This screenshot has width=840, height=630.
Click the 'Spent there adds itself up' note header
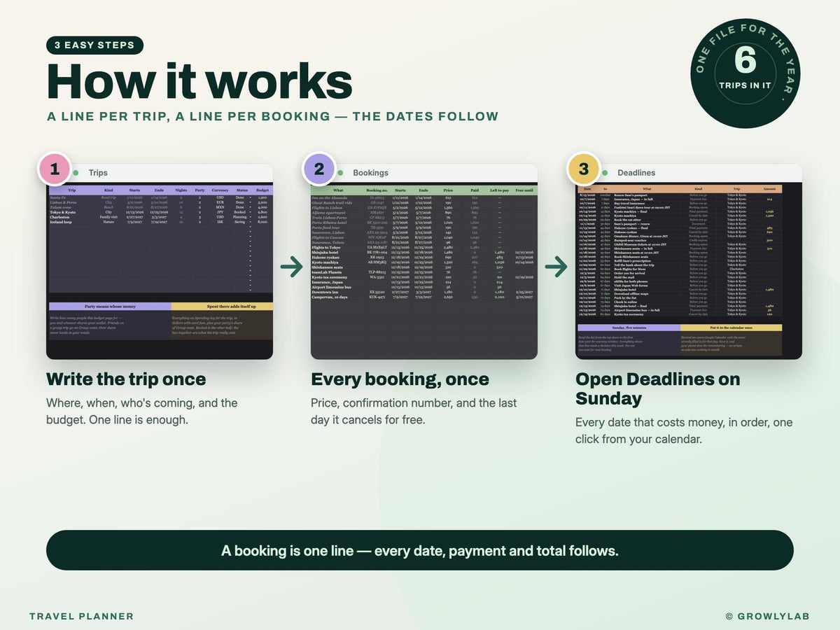pos(221,306)
